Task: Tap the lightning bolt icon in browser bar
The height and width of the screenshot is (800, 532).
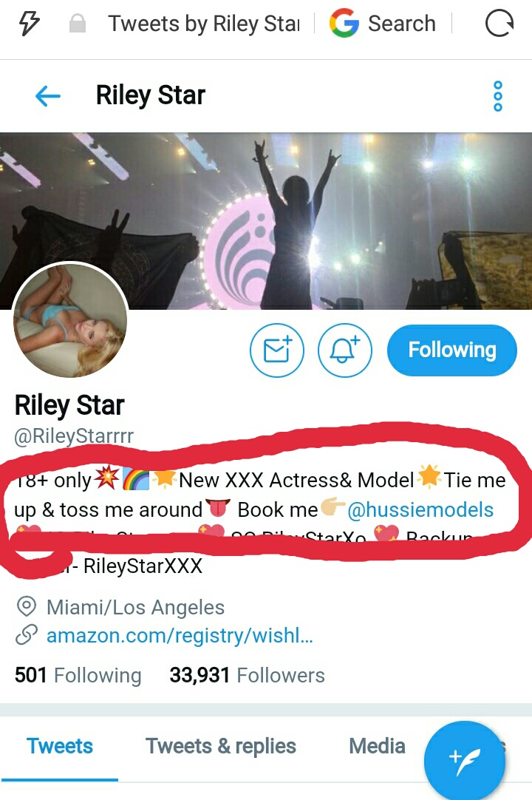Action: coord(29,24)
